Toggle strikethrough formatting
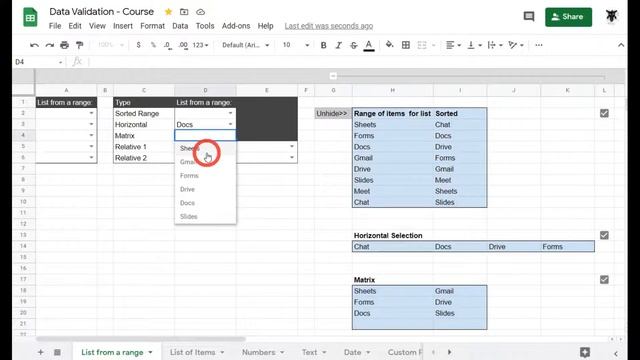 coord(353,45)
